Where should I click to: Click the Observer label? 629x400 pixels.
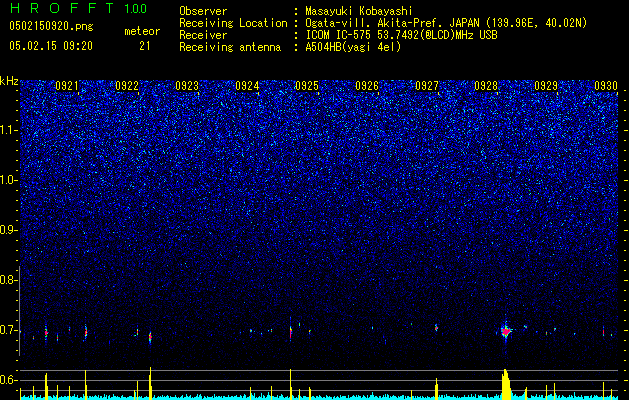[203, 11]
